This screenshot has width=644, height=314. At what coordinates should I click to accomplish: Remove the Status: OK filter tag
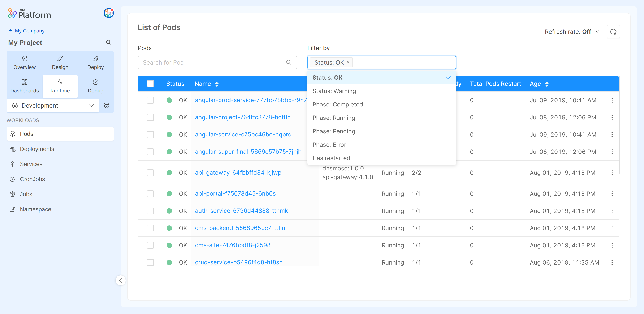pos(348,62)
